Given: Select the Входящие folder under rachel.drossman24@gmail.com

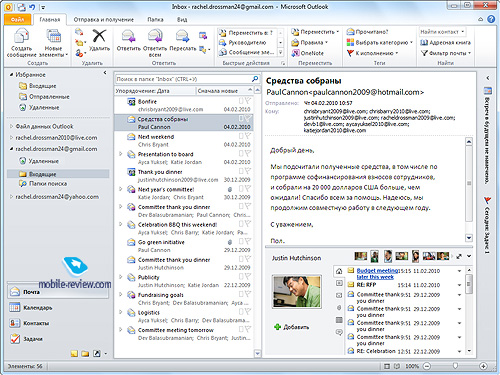Looking at the screenshot, I should click(58, 174).
